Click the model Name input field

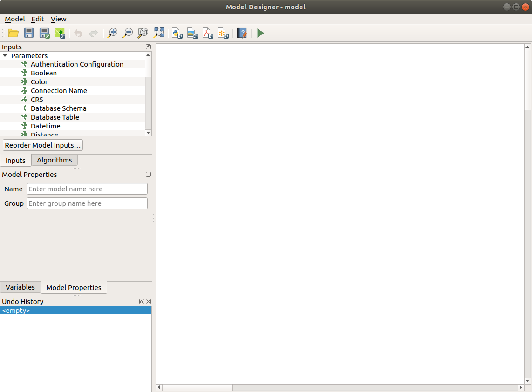87,189
